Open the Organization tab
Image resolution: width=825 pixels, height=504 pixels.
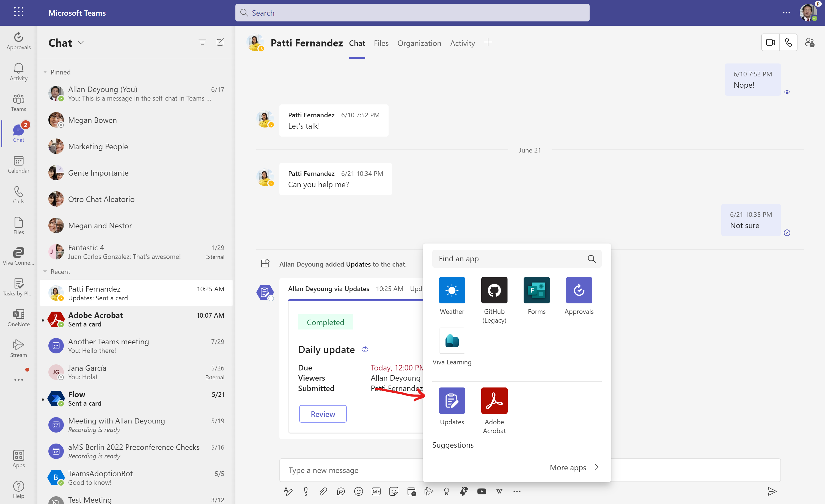click(419, 43)
